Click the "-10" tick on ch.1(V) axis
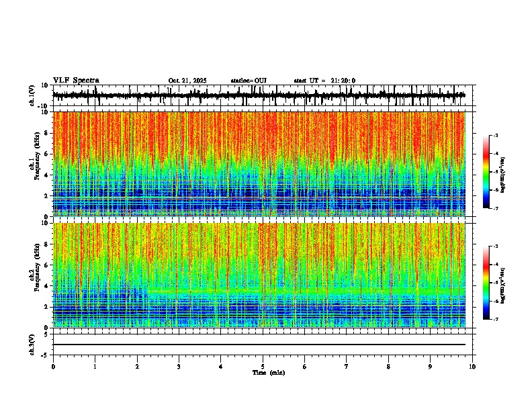532x411 pixels. [44, 106]
